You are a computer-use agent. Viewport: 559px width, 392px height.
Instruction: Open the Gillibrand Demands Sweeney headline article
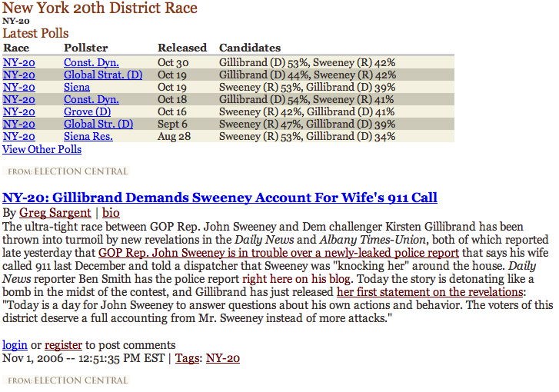coord(220,198)
